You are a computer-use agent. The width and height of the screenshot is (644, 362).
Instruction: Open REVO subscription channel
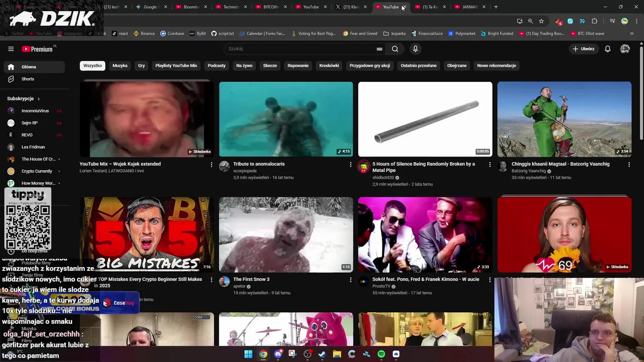click(x=34, y=135)
